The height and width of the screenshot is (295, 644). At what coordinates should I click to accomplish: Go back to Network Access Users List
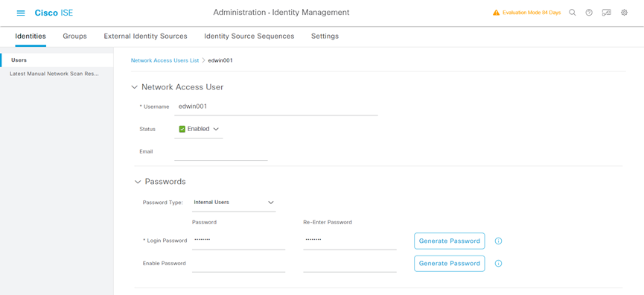[165, 60]
